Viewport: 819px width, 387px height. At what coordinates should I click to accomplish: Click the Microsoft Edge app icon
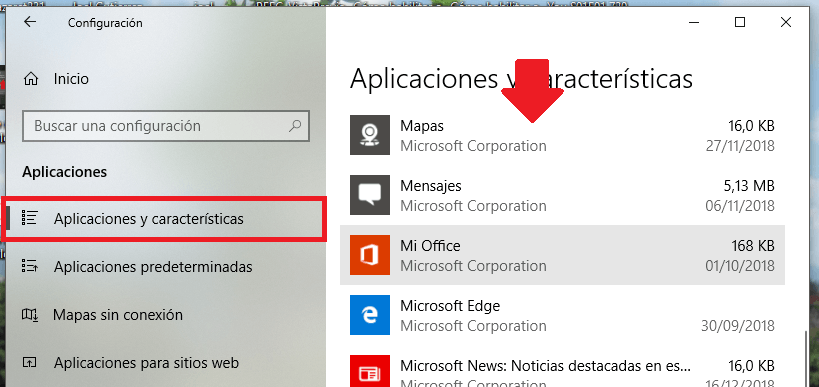370,315
